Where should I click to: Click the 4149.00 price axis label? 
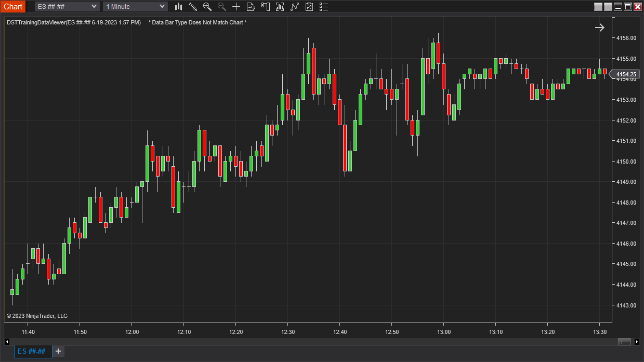626,182
